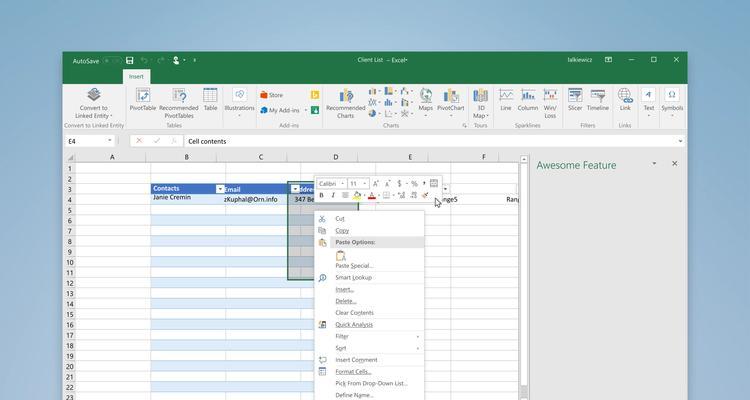Open Awesome Feature pane options arrow
Screen dimensions: 750x400
[x=654, y=164]
